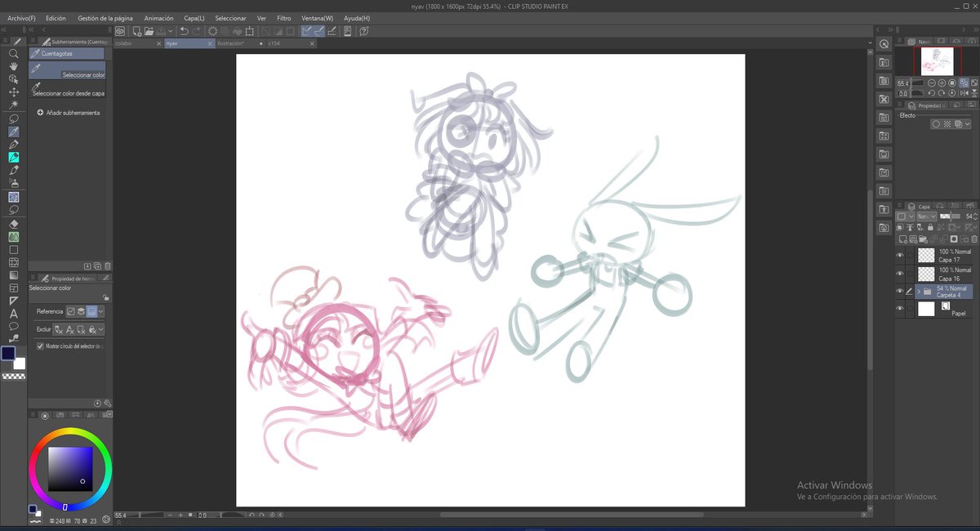Click the Navigator canvas thumbnail
980x531 pixels.
pos(937,60)
